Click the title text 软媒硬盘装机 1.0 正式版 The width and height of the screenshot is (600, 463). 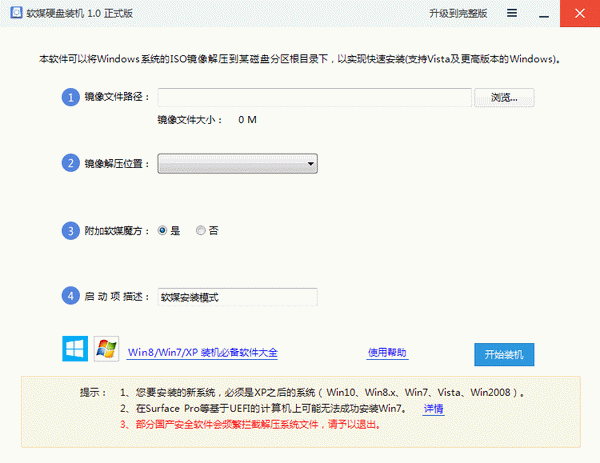tap(80, 13)
